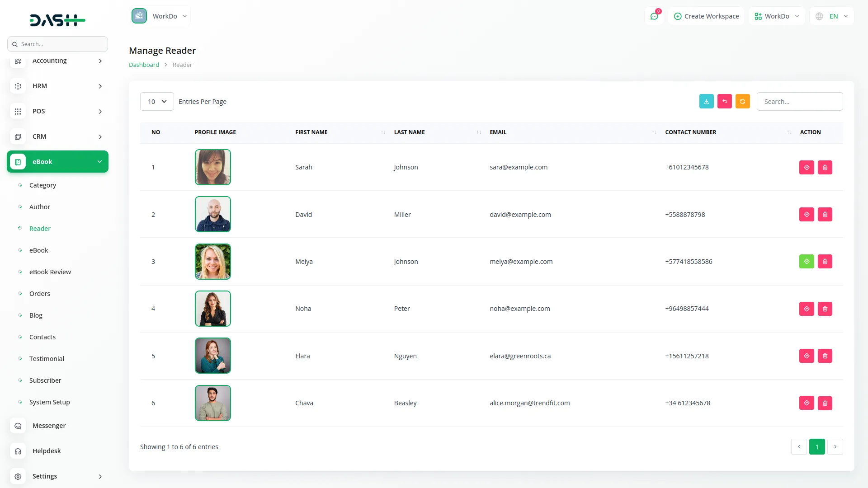Click the orange refresh icon button
The width and height of the screenshot is (868, 488).
tap(742, 102)
